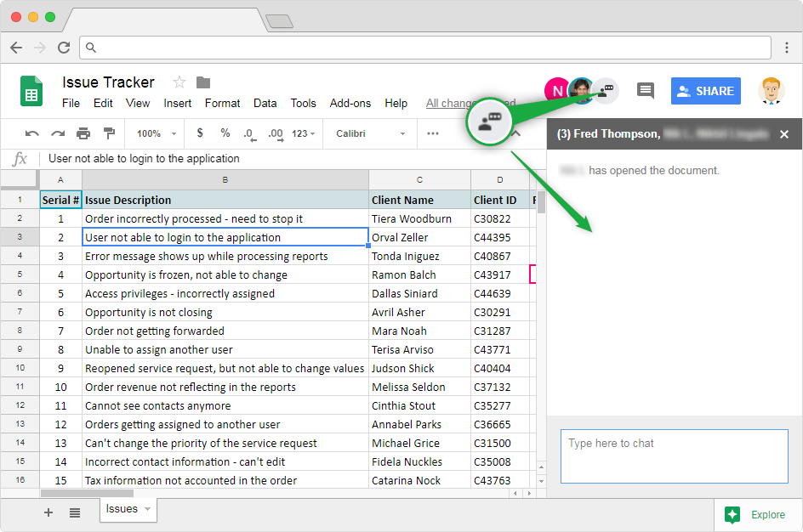
Task: Format selection as currency
Action: click(x=200, y=133)
